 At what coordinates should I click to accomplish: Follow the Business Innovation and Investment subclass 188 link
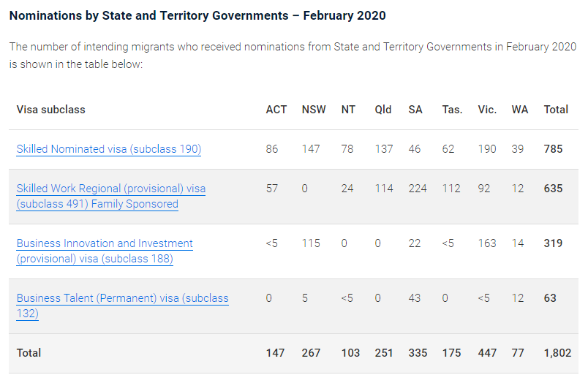pos(105,243)
